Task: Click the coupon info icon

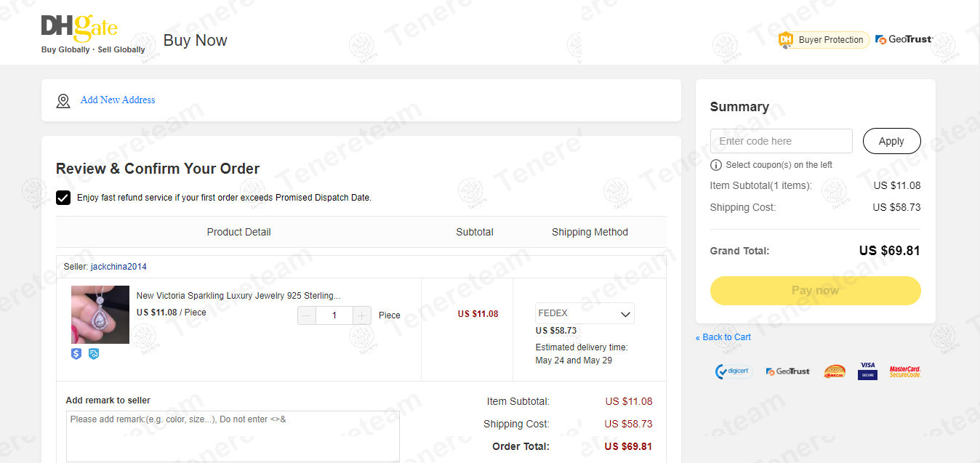Action: pos(716,165)
